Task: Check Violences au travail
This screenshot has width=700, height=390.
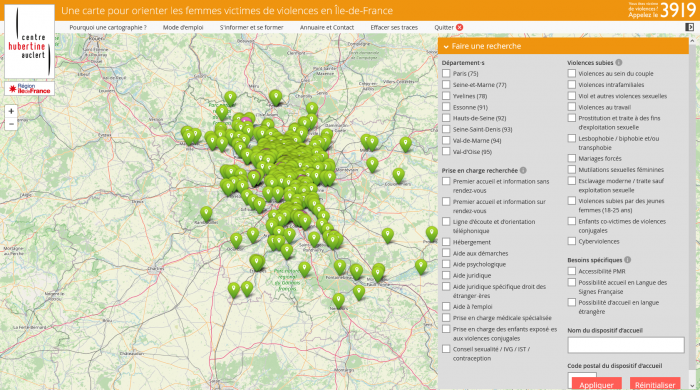Action: pyautogui.click(x=572, y=107)
